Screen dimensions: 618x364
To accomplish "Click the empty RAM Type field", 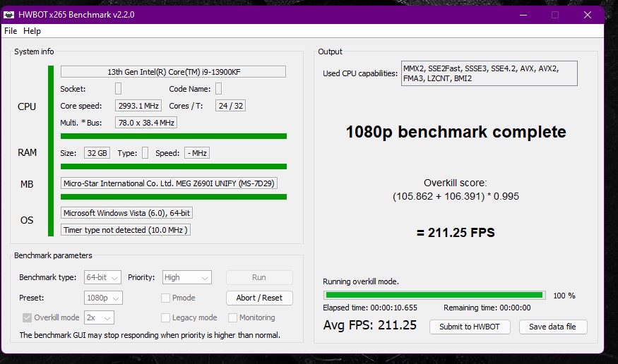I will pos(145,153).
